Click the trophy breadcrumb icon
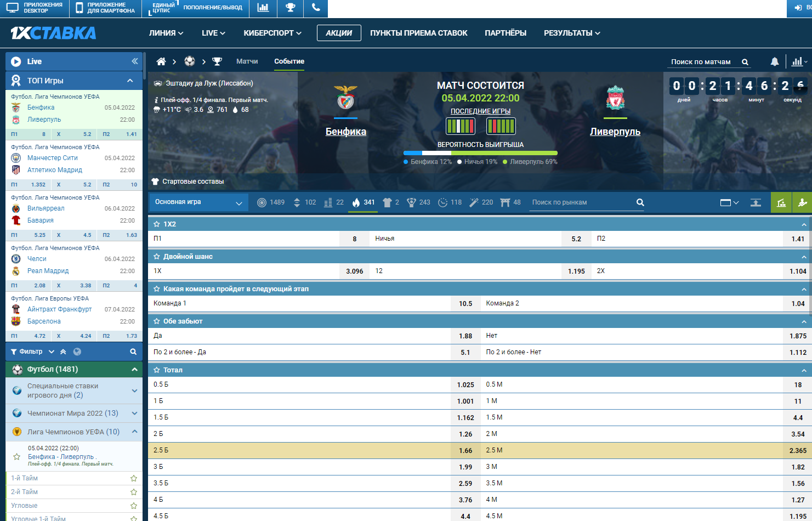The height and width of the screenshot is (521, 812). click(x=217, y=61)
